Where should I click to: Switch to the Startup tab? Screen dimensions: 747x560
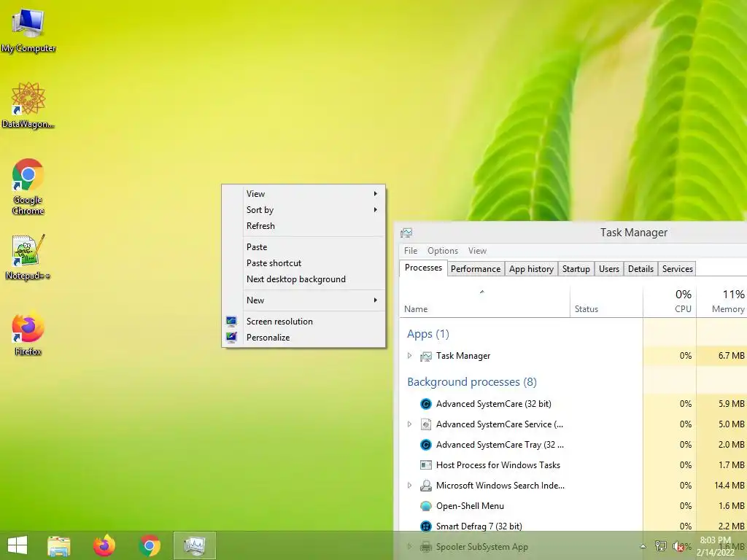point(576,269)
